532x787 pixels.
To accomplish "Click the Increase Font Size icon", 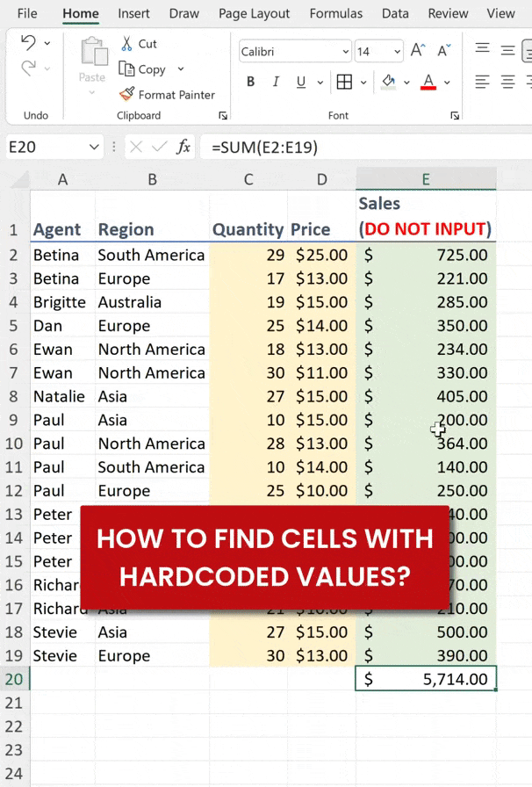I will tap(419, 51).
